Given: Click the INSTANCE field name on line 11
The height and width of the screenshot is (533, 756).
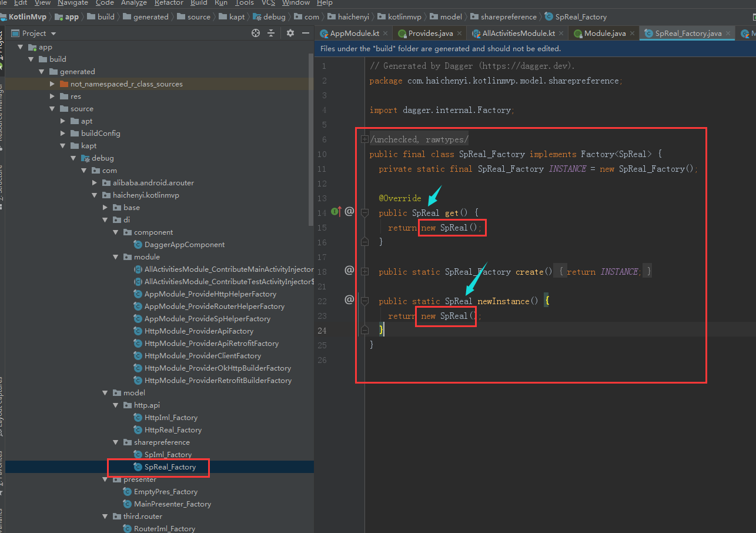Looking at the screenshot, I should pos(567,169).
